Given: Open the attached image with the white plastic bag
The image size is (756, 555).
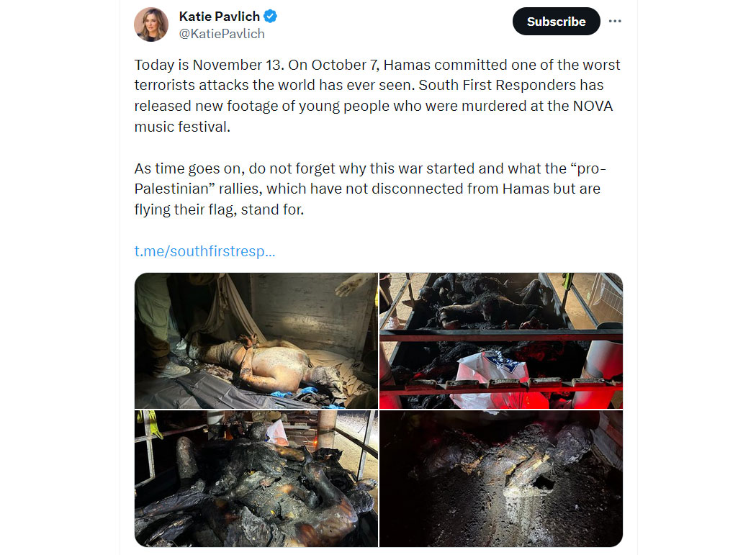Looking at the screenshot, I should tap(501, 341).
